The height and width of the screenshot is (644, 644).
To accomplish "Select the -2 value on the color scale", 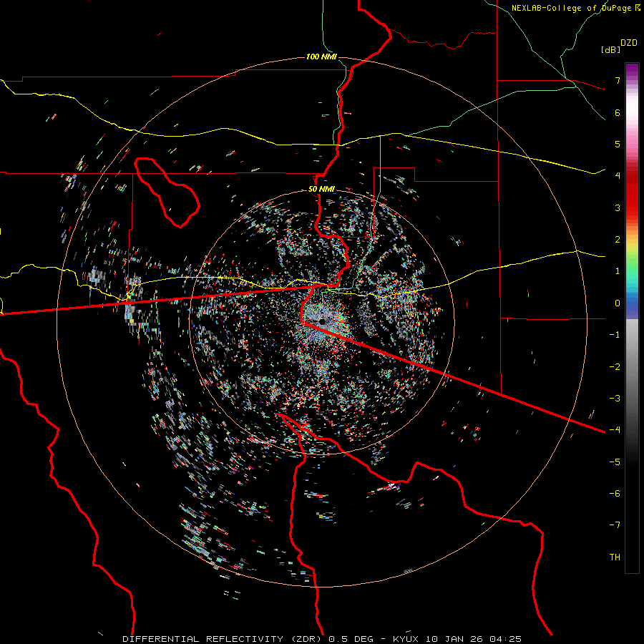I will (x=615, y=367).
